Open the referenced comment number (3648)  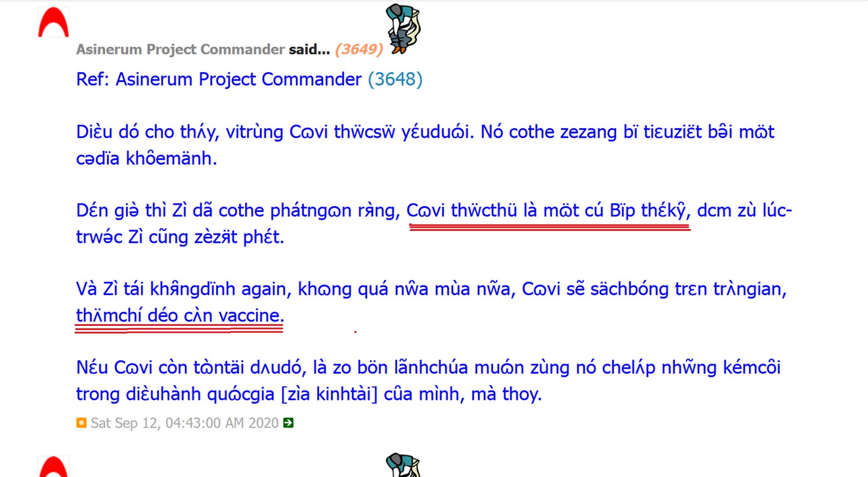(x=395, y=80)
